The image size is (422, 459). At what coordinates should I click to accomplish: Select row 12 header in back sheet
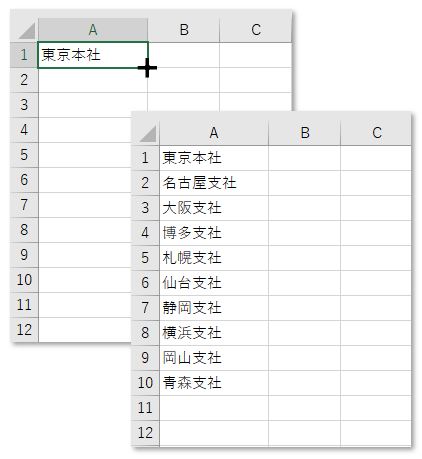click(x=25, y=330)
